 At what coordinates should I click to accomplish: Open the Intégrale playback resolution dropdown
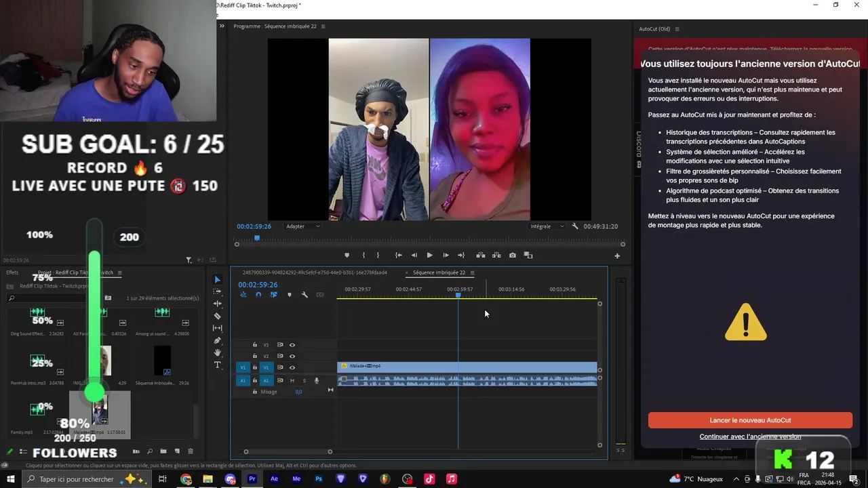547,226
